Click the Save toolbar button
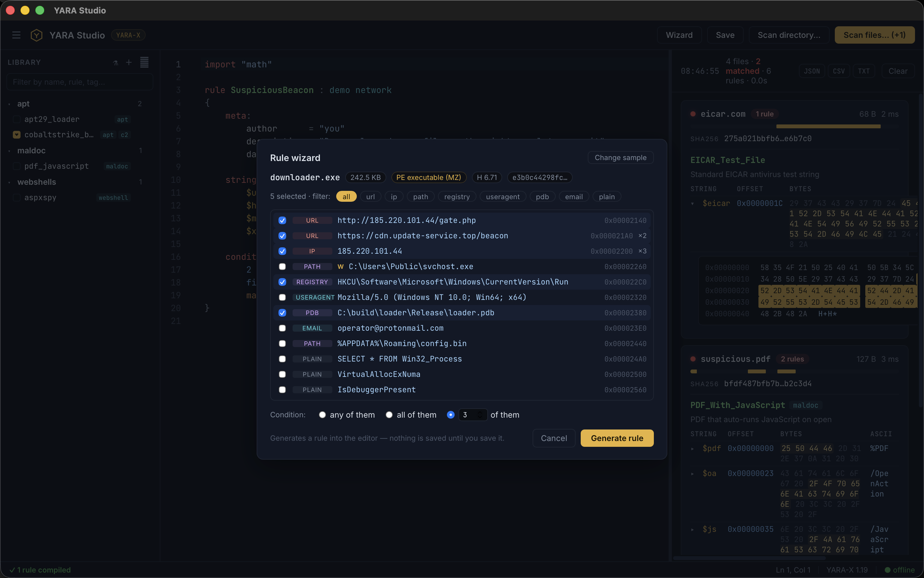 pos(725,35)
